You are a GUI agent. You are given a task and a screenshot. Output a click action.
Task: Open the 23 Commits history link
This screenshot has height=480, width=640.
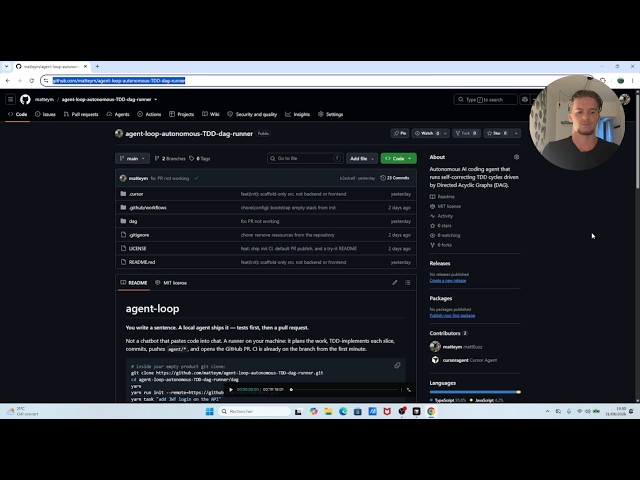[x=395, y=178]
